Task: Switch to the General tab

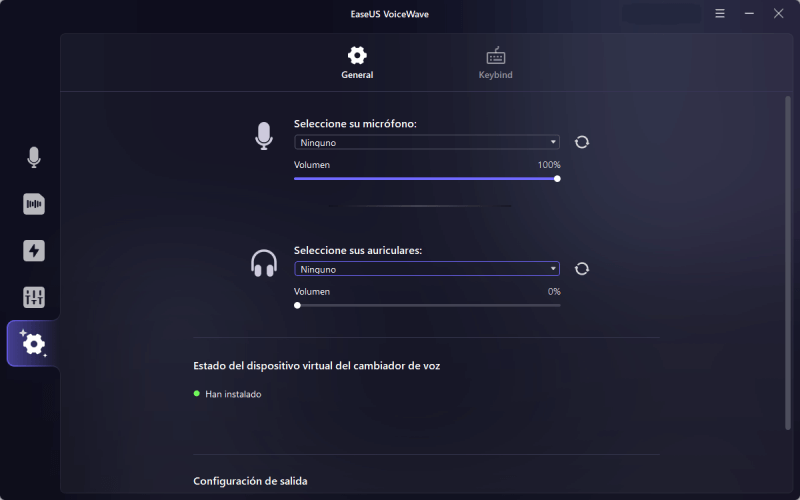Action: (x=357, y=62)
